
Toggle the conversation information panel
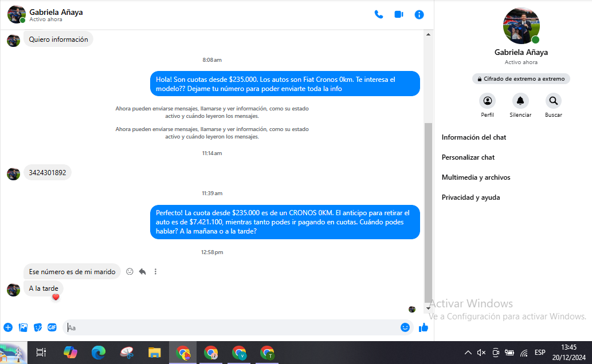pos(419,15)
